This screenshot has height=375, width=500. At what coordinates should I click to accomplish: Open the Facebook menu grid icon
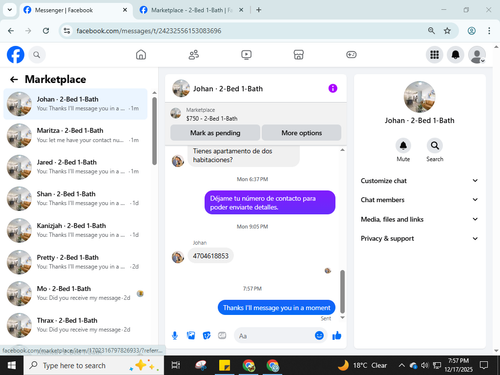434,55
